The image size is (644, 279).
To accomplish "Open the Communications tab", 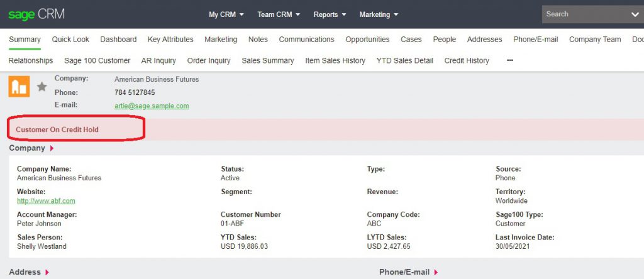I will (x=306, y=40).
